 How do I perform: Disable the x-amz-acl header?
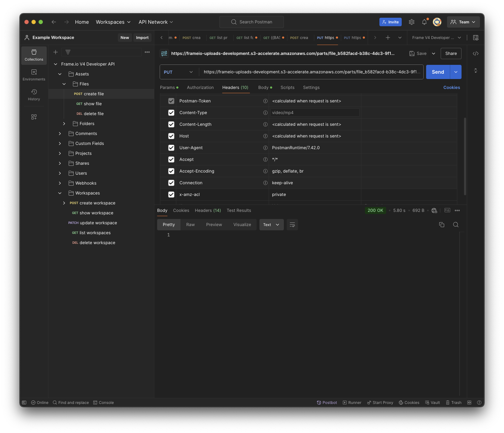[171, 195]
